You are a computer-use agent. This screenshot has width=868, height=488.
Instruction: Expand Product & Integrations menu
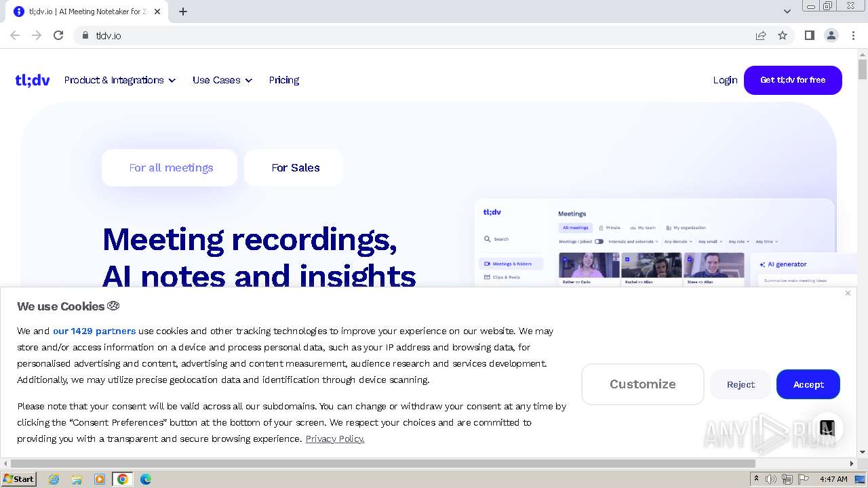click(x=120, y=80)
